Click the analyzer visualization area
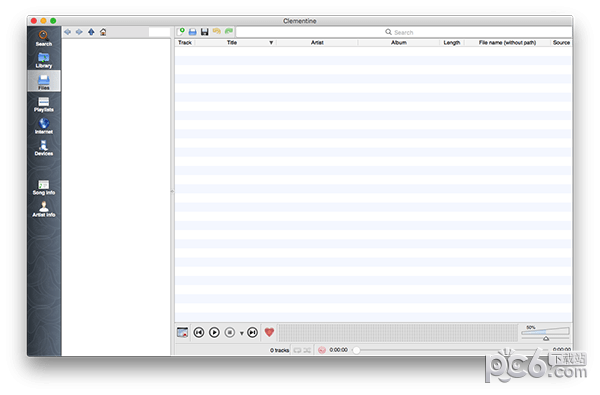The image size is (600, 395). pyautogui.click(x=398, y=333)
